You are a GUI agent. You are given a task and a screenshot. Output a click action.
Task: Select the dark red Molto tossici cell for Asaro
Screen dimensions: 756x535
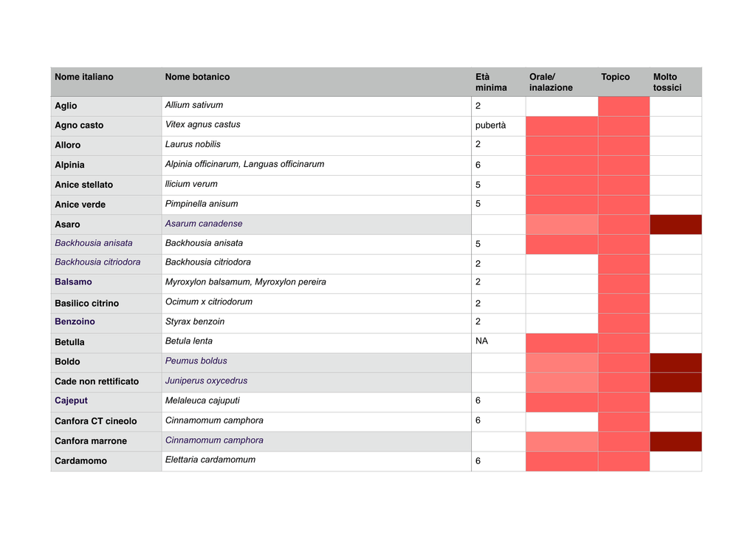pos(676,225)
